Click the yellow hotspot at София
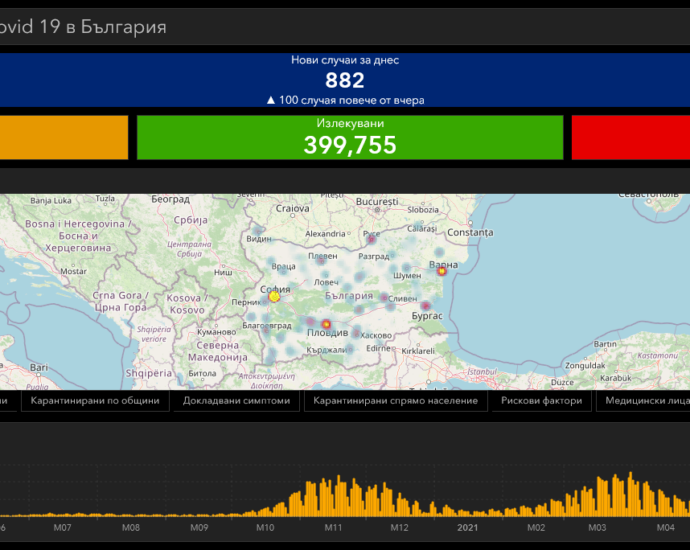Image resolution: width=690 pixels, height=550 pixels. (x=274, y=297)
